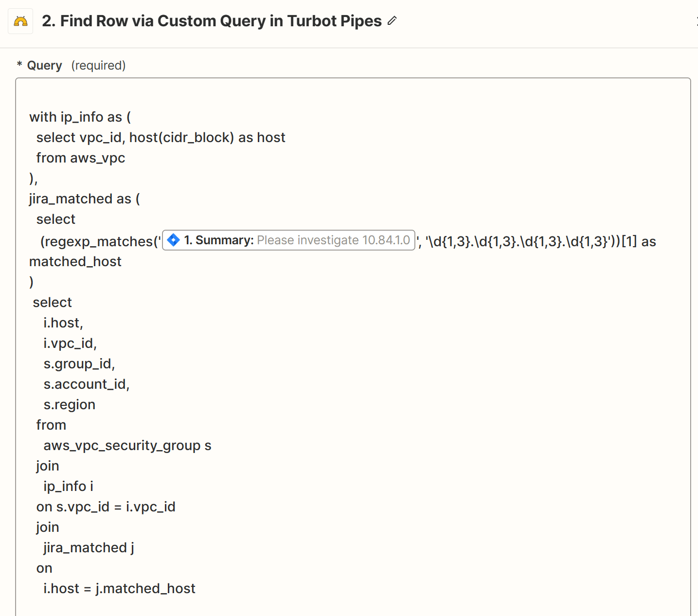
Task: Place cursor on 'with ip_info as (' line
Action: tap(80, 117)
